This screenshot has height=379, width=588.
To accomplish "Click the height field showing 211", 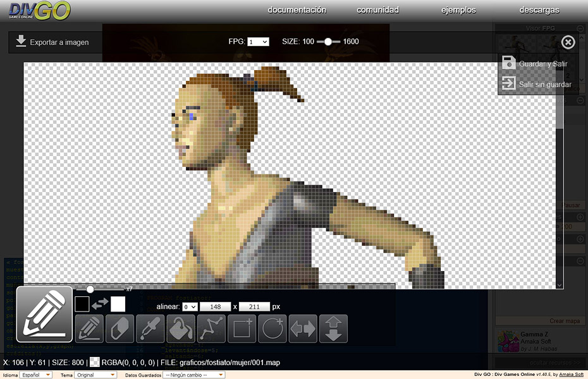I will pos(254,307).
